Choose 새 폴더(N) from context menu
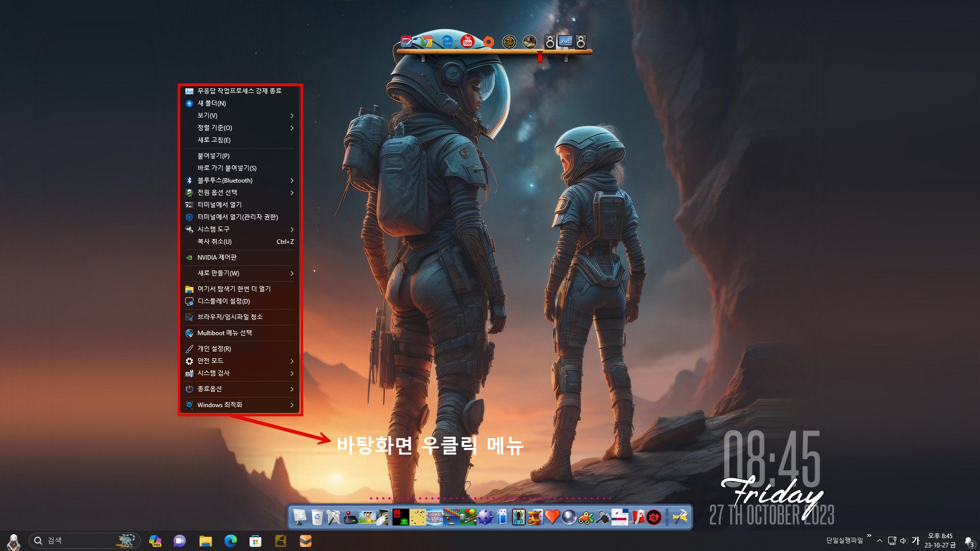 [239, 103]
